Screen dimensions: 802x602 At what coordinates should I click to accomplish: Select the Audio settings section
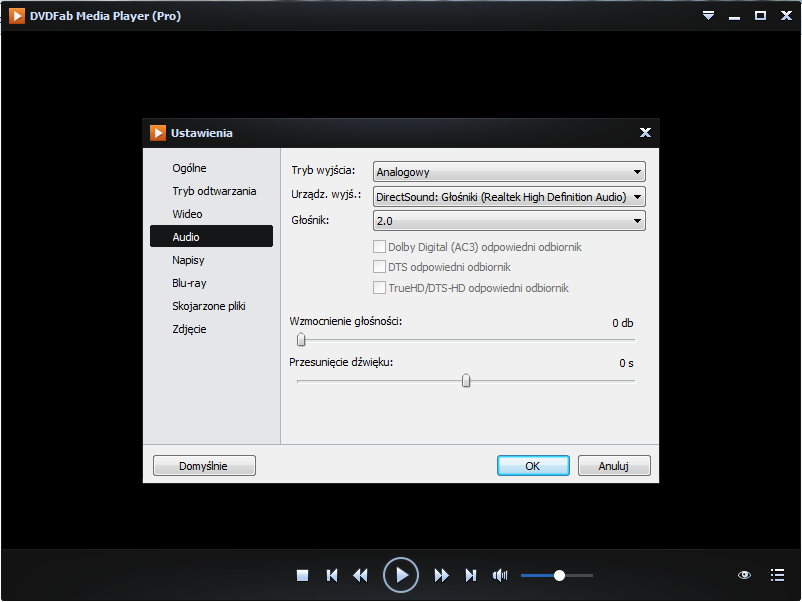(211, 236)
